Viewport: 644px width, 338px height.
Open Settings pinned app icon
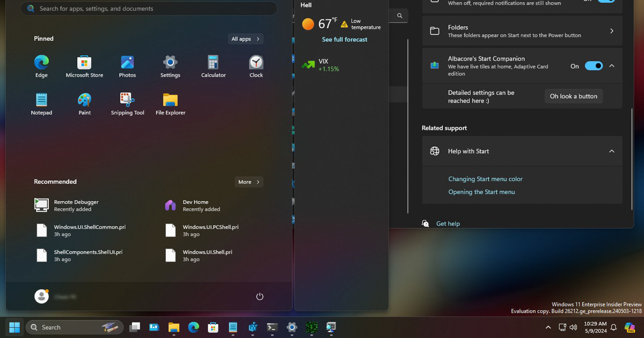click(x=170, y=67)
